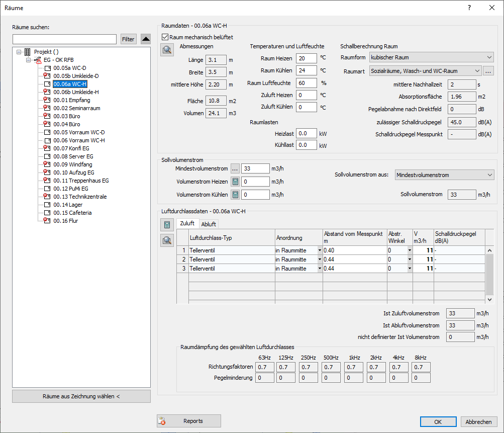Open the ellipsis button beside Raumart dropdown

click(488, 71)
